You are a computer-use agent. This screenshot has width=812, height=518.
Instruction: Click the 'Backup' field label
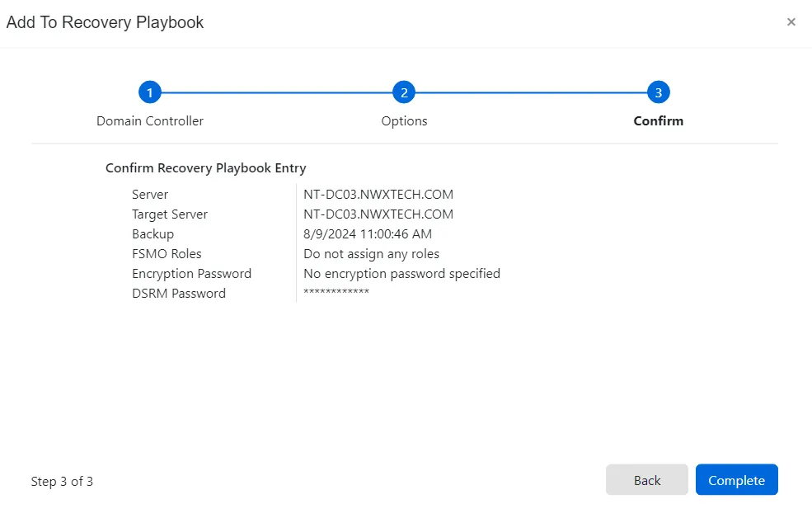click(x=153, y=234)
